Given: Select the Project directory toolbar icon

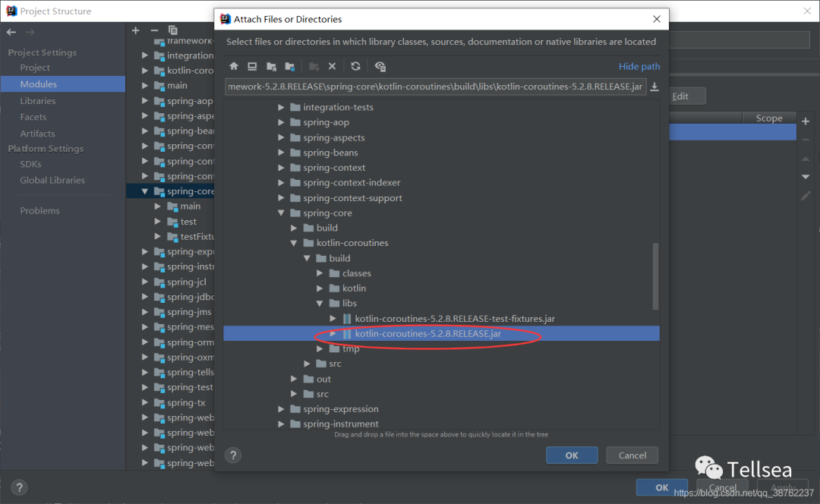Looking at the screenshot, I should click(271, 66).
